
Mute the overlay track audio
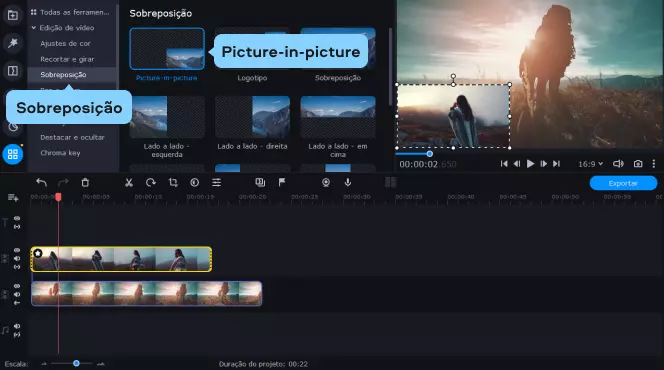point(17,259)
